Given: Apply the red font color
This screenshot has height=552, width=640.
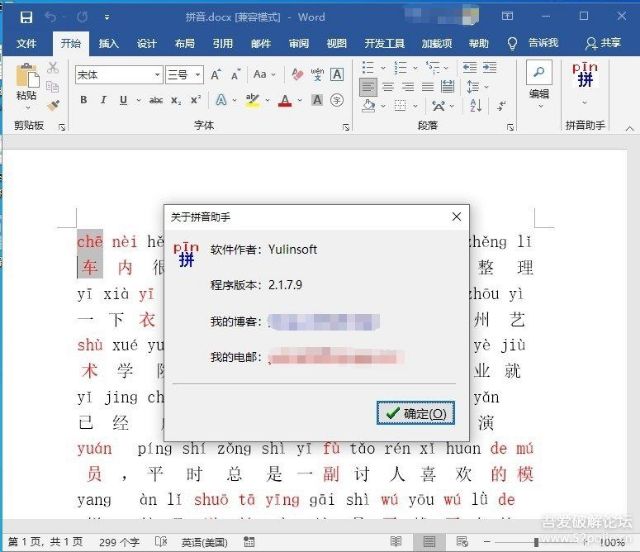Looking at the screenshot, I should (x=285, y=100).
